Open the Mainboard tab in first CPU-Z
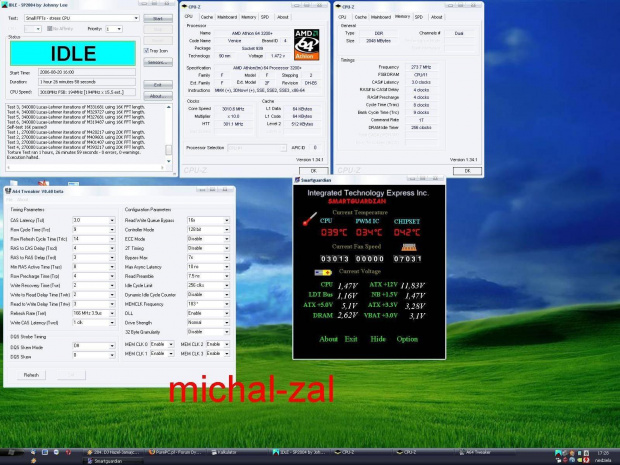The height and width of the screenshot is (465, 620). tap(227, 17)
